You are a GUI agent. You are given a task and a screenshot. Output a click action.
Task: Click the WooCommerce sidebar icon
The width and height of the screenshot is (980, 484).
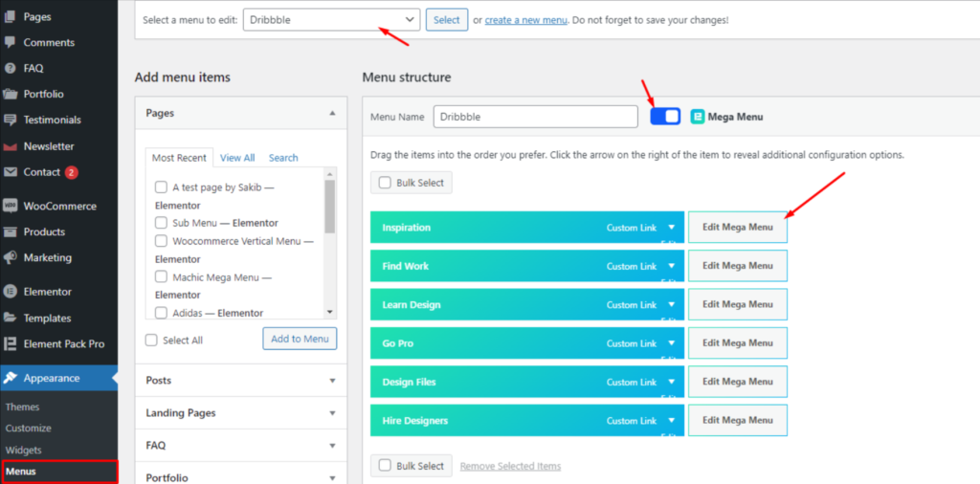[10, 206]
